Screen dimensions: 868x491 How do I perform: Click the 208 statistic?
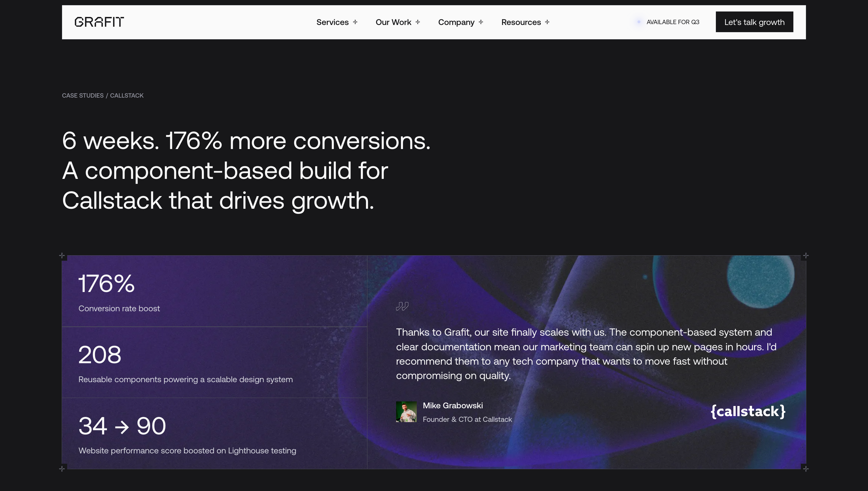(x=100, y=354)
